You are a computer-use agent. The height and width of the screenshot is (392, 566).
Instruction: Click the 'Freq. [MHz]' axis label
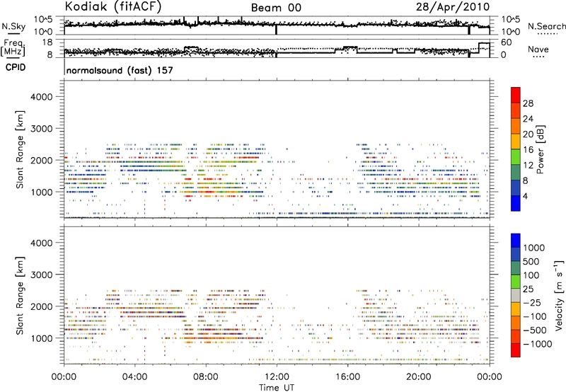coord(13,48)
